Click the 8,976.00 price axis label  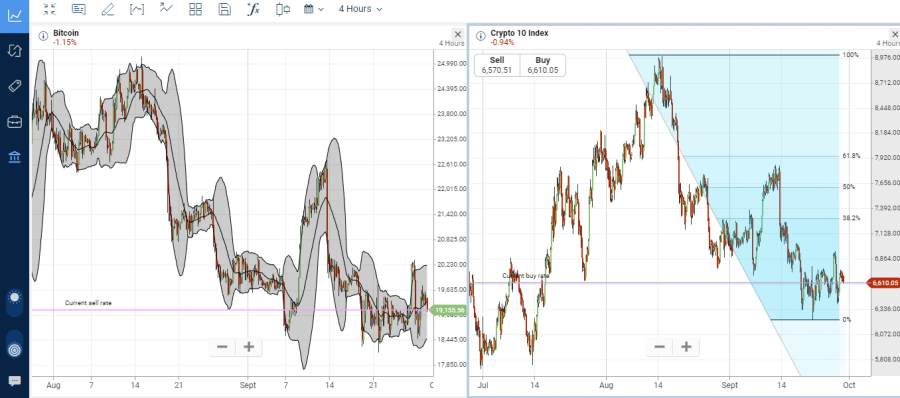click(x=887, y=57)
